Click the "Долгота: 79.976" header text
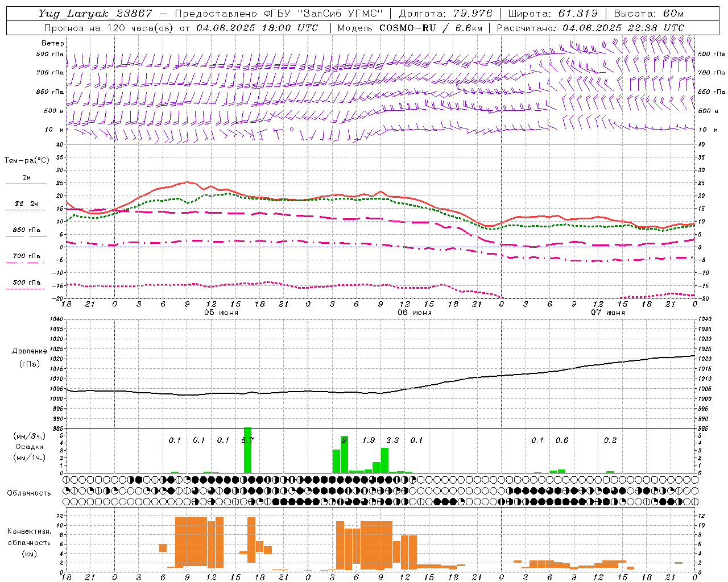The width and height of the screenshot is (728, 582). coord(446,14)
